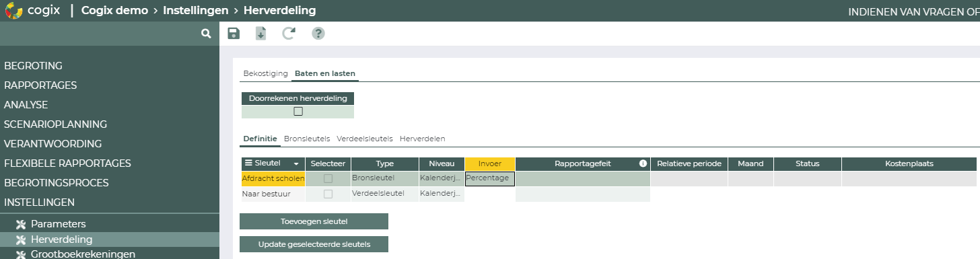980x259 pixels.
Task: Click the Bronsleutel type cell
Action: pyautogui.click(x=384, y=179)
